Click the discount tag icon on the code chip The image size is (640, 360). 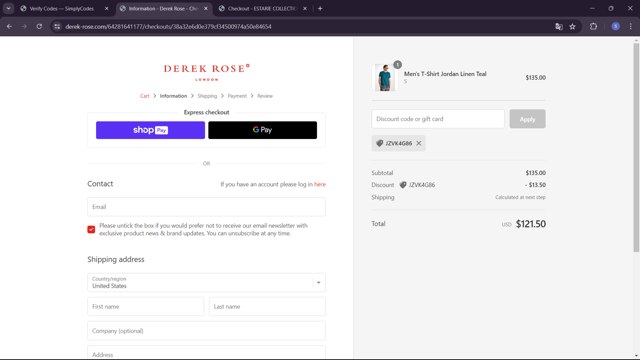pyautogui.click(x=380, y=143)
